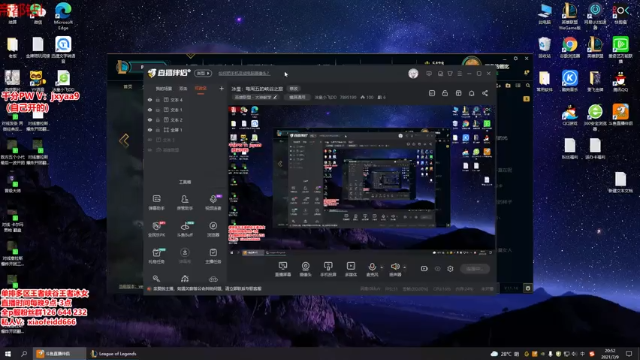Add a mobile screen projection source
The width and height of the screenshot is (640, 360).
[x=328, y=269]
